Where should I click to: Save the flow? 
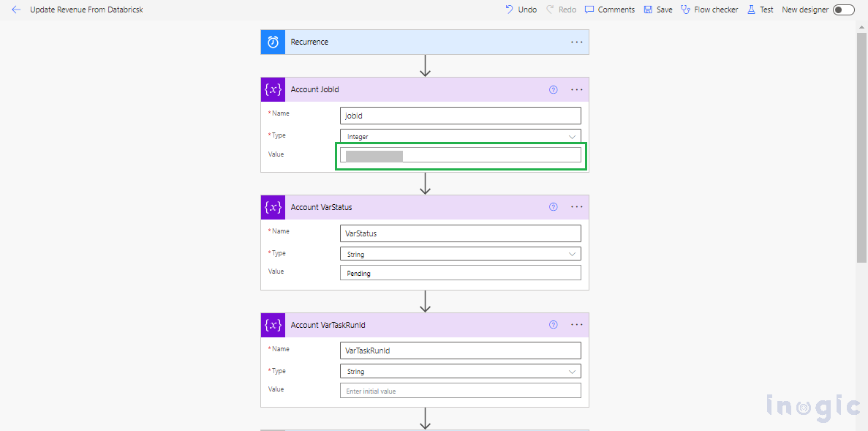pos(658,10)
